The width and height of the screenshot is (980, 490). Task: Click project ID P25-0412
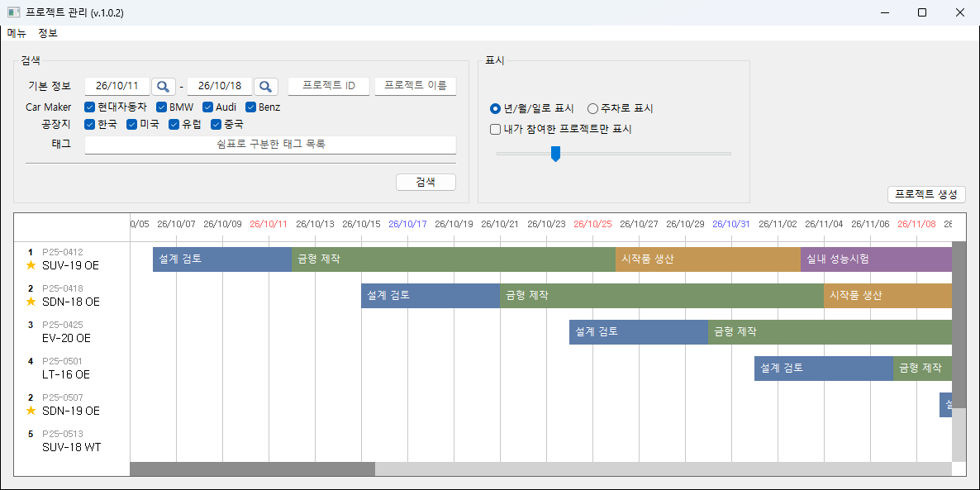coord(63,253)
